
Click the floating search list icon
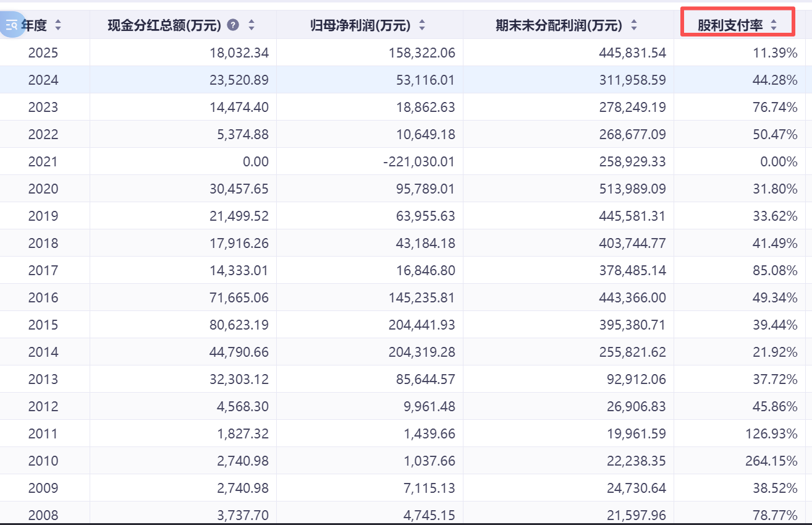tap(12, 25)
